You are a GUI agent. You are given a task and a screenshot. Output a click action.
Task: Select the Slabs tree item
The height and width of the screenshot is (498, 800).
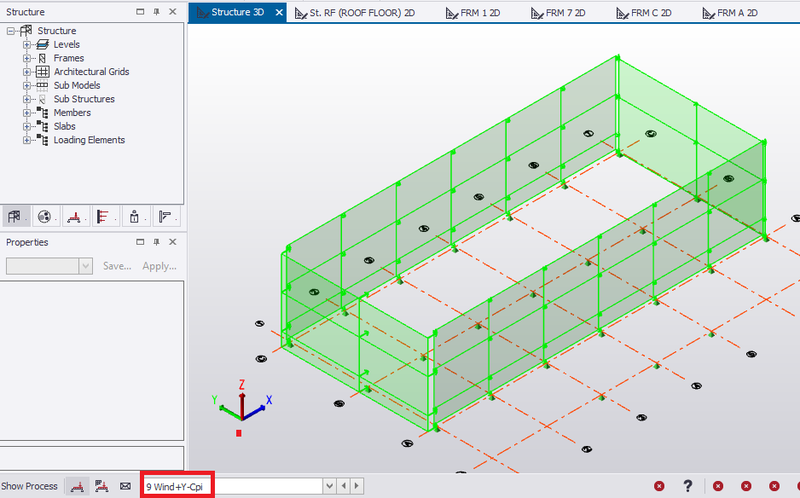tap(64, 127)
